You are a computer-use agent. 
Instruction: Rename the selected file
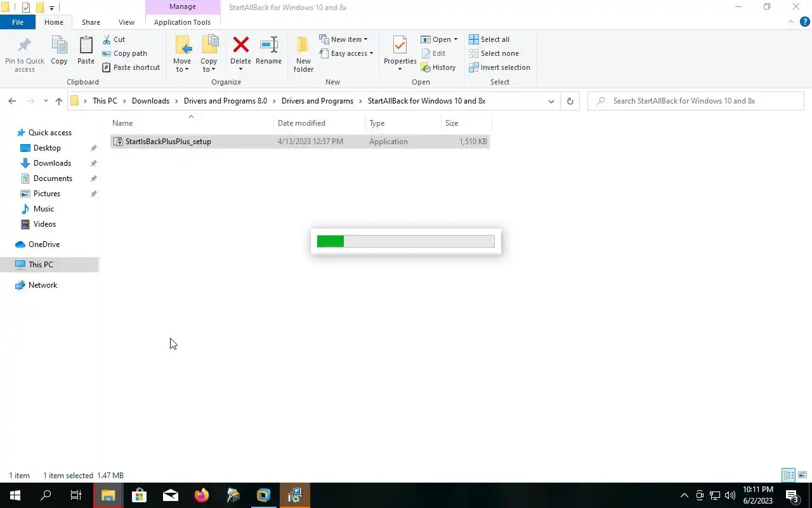click(x=268, y=51)
